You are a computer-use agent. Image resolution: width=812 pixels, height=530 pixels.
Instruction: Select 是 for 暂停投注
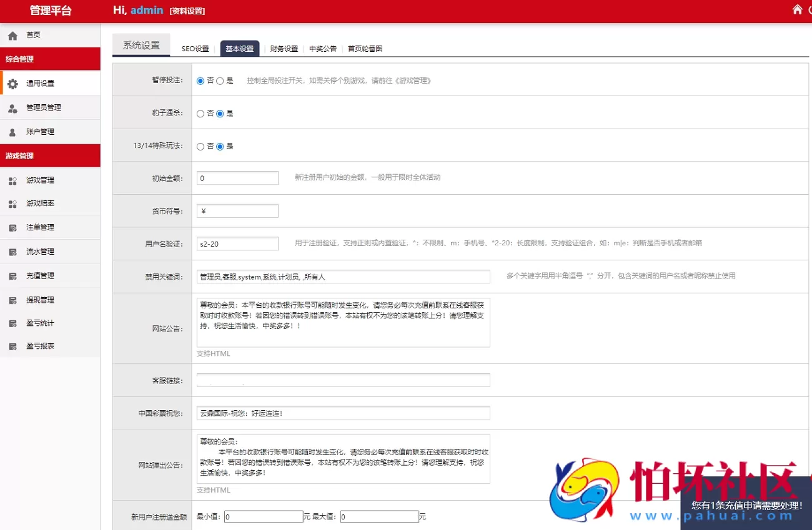(220, 80)
